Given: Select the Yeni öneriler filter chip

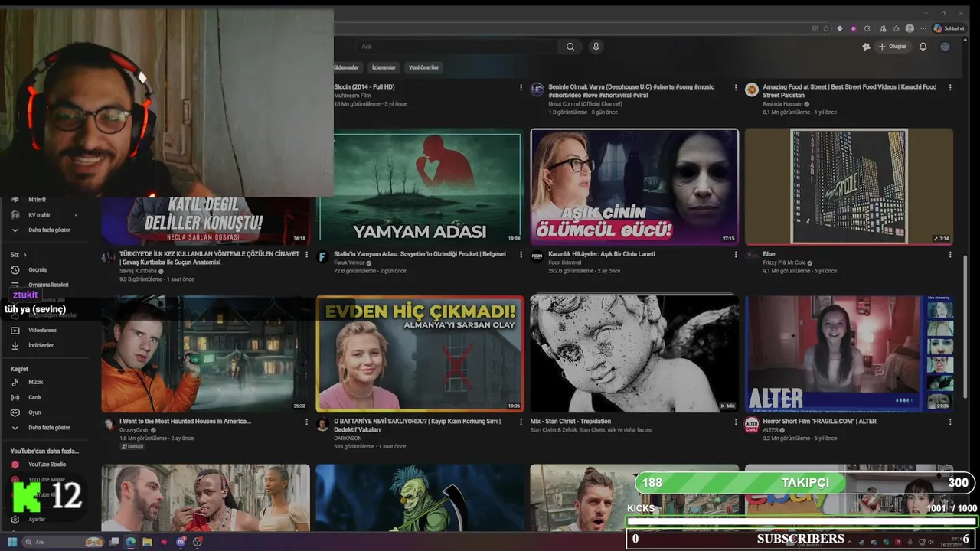Looking at the screenshot, I should coord(424,67).
